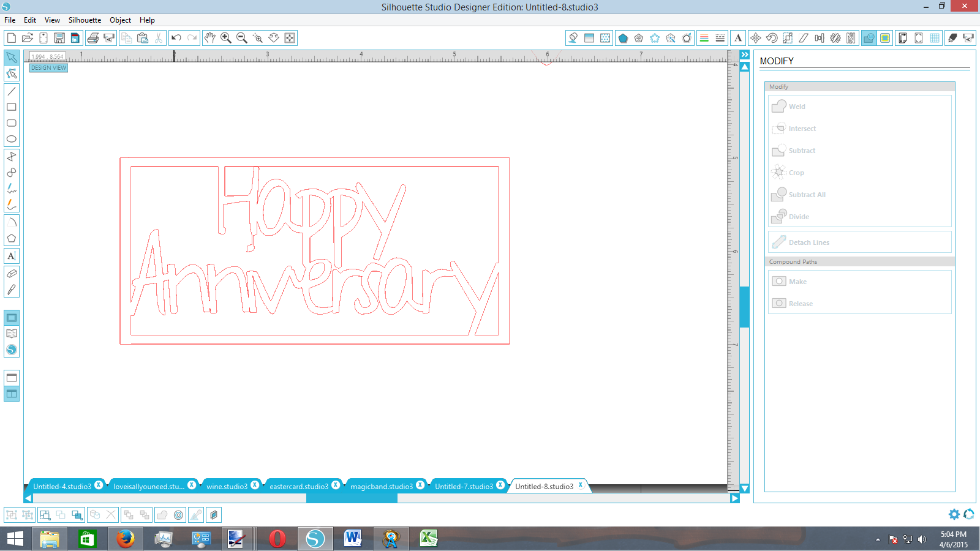Click the Fit to Window icon

click(290, 38)
